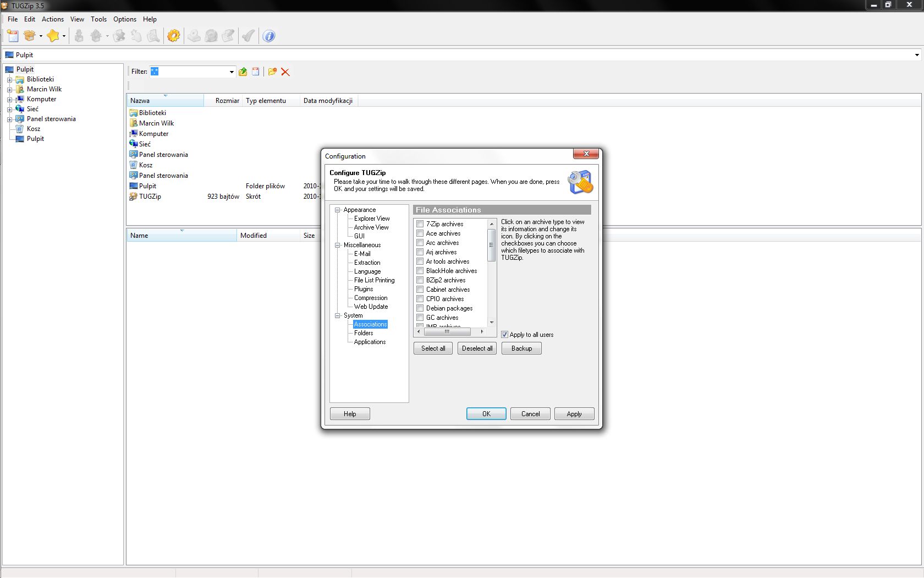Click the Go up one folder icon
Viewport: 924px width, 578px height.
[243, 72]
